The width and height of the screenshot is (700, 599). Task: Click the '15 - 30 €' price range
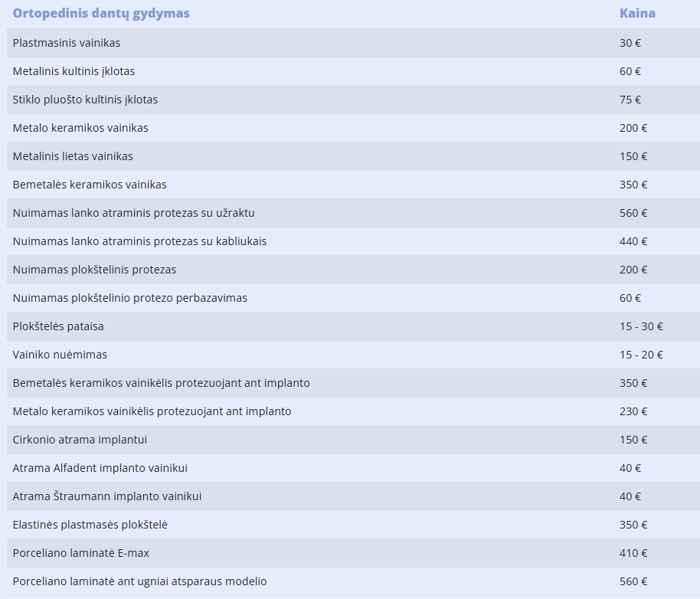point(641,326)
